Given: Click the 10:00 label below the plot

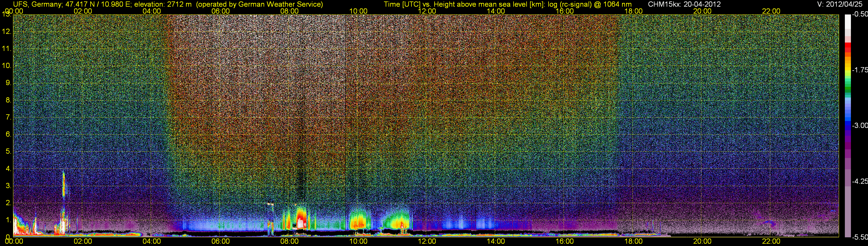Looking at the screenshot, I should click(x=358, y=241).
